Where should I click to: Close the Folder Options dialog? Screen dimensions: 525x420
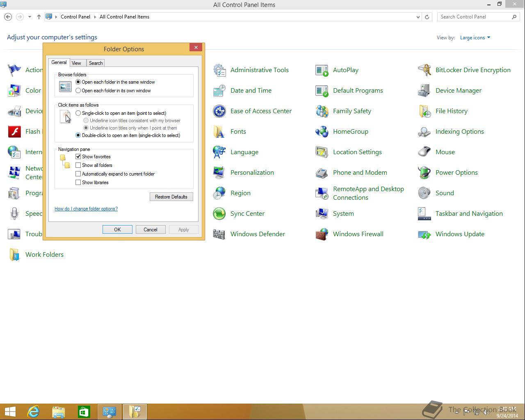click(196, 48)
